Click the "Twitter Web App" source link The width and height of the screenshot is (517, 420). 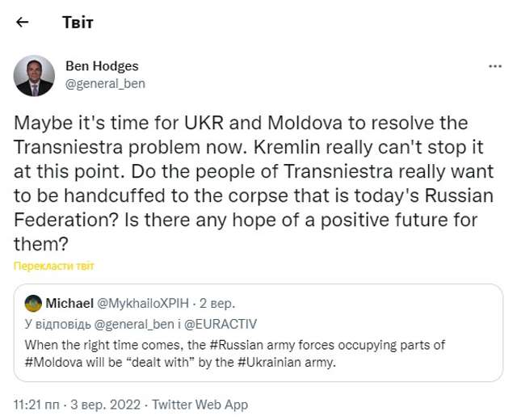tap(200, 404)
